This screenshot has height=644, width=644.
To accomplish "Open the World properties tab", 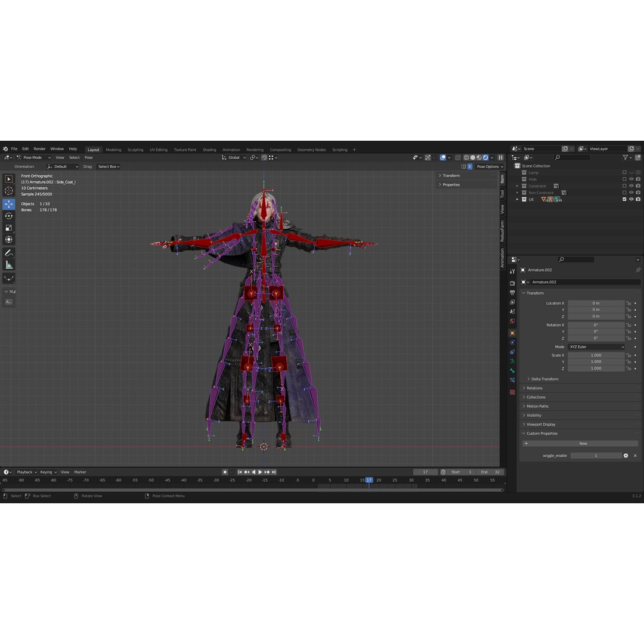I will click(x=512, y=321).
